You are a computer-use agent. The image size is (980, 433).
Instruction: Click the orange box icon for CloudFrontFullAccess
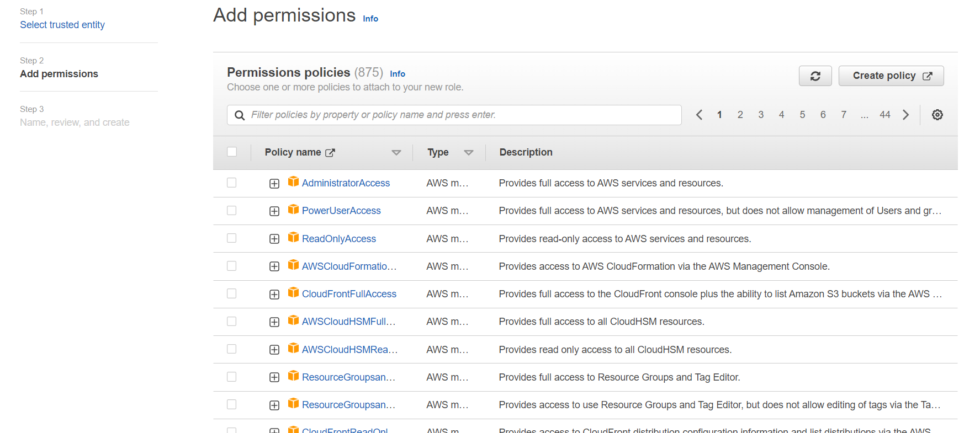pos(293,292)
